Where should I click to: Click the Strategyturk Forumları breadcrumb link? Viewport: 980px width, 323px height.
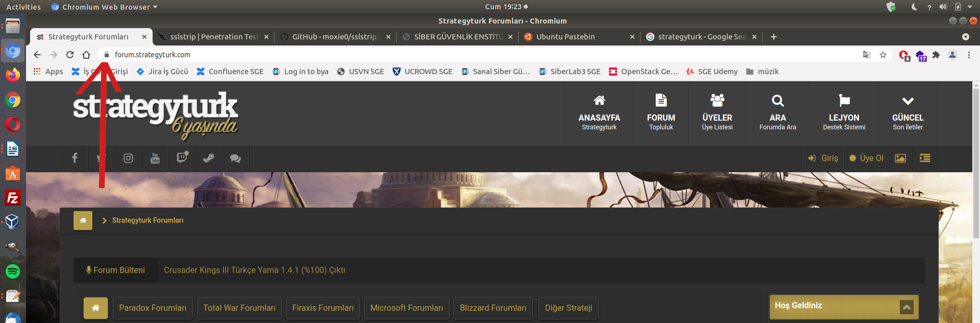[148, 220]
